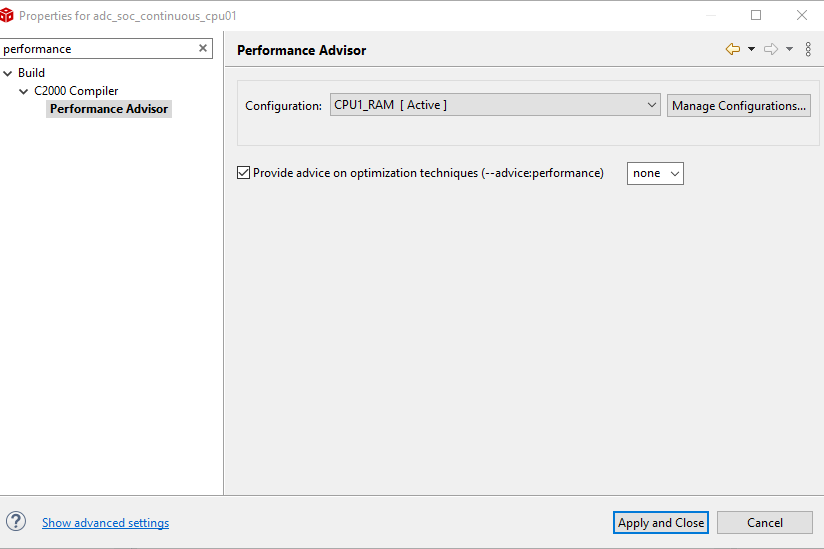Click the Manage Configurations button

pyautogui.click(x=739, y=105)
